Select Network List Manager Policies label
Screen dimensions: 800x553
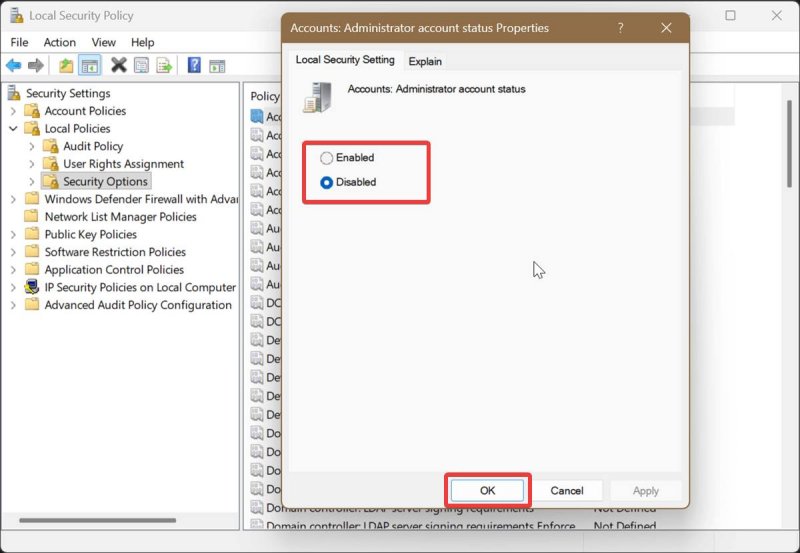(120, 216)
